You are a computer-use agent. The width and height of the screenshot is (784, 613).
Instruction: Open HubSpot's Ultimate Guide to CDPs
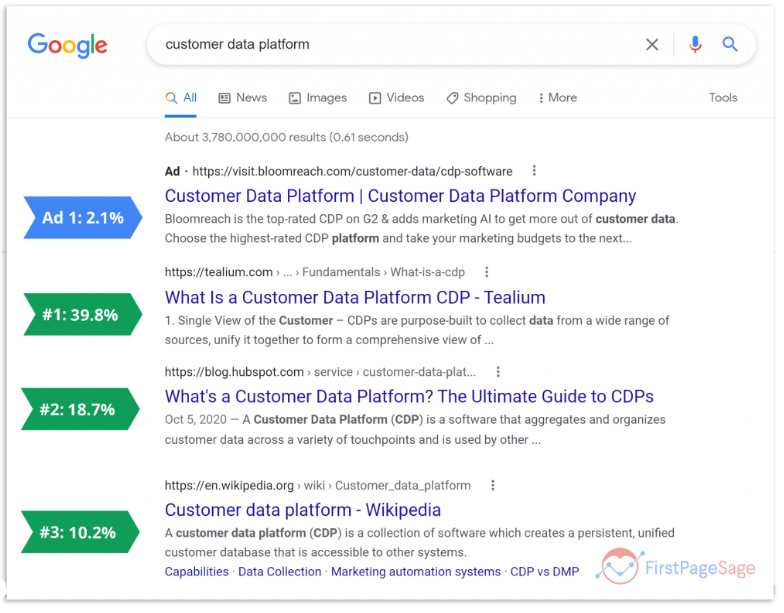(409, 396)
